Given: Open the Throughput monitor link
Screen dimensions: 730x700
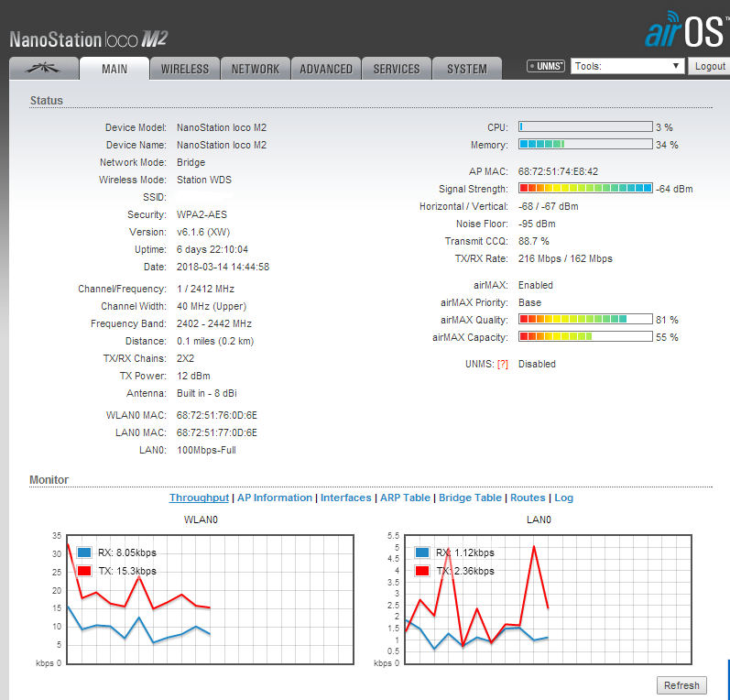Looking at the screenshot, I should coord(199,498).
